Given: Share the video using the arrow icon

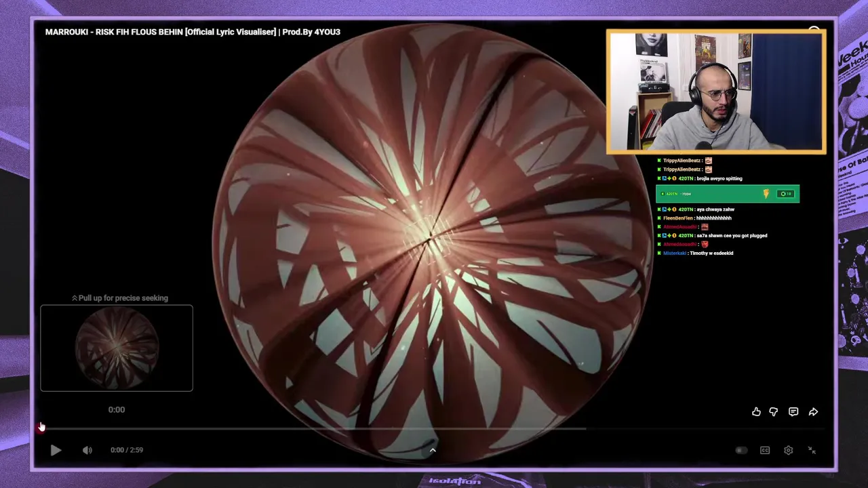Looking at the screenshot, I should 813,411.
